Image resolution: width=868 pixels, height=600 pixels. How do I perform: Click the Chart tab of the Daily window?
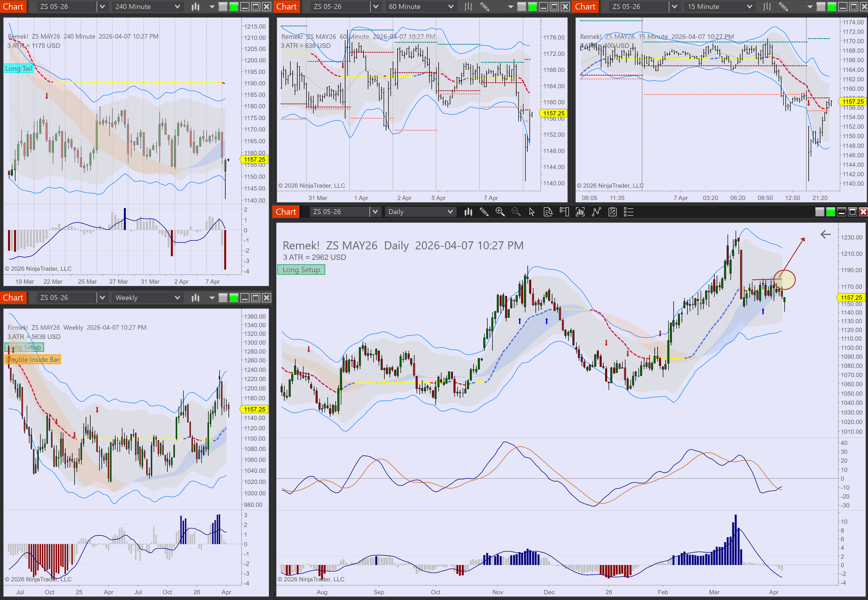click(x=286, y=212)
